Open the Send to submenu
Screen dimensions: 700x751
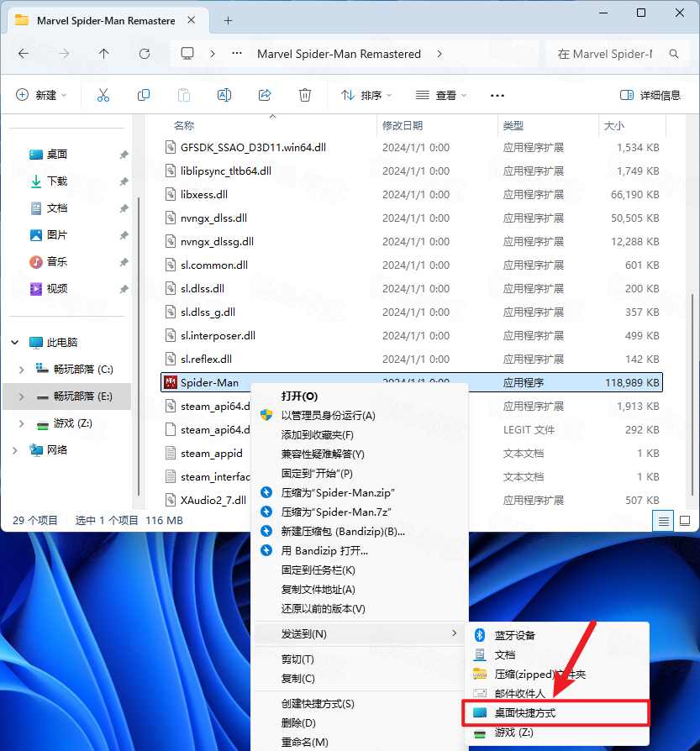click(360, 633)
